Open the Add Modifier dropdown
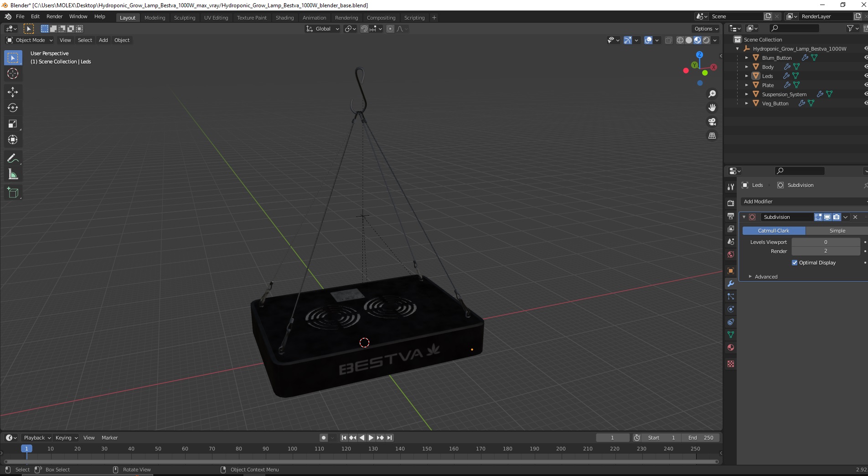 click(x=804, y=202)
